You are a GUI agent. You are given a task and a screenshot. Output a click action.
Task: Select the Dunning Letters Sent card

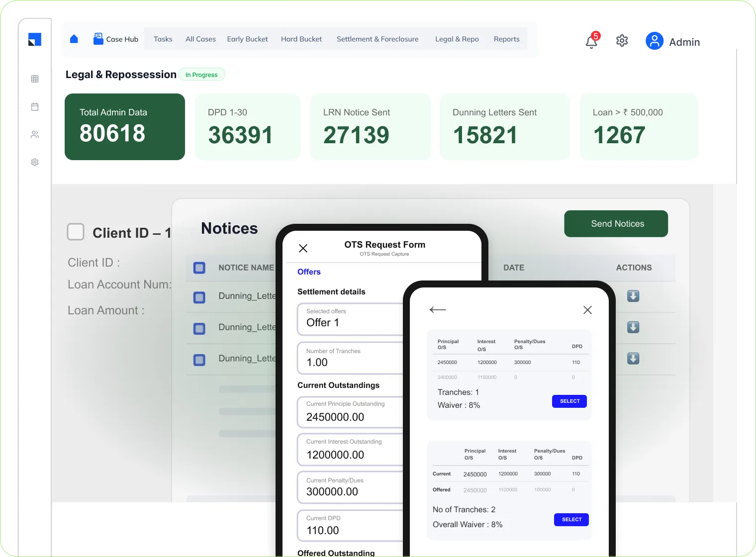click(x=505, y=127)
